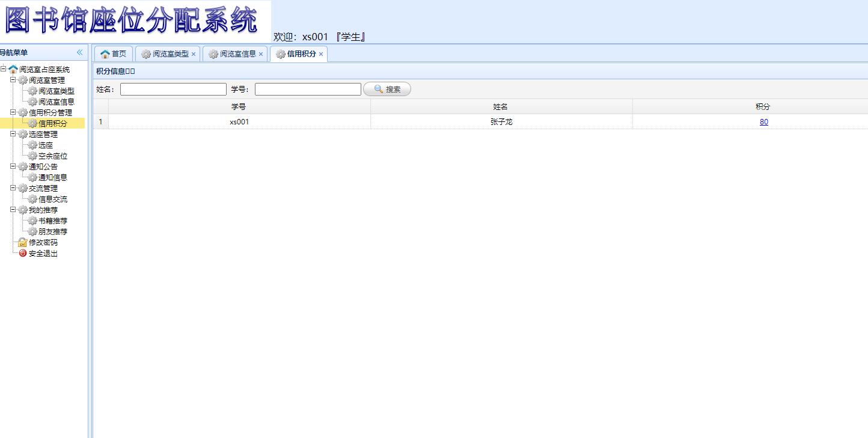Click the gear icon next to 空余座位
Screen dimensions: 868x438
[32, 156]
